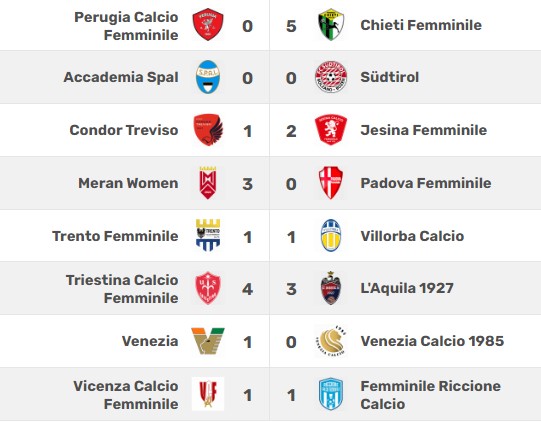The width and height of the screenshot is (541, 422).
Task: Select Chieti Femminile's score of 5
Action: pos(291,26)
